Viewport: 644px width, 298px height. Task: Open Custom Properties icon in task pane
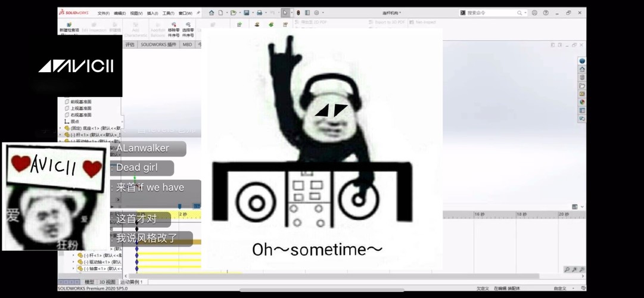(582, 110)
